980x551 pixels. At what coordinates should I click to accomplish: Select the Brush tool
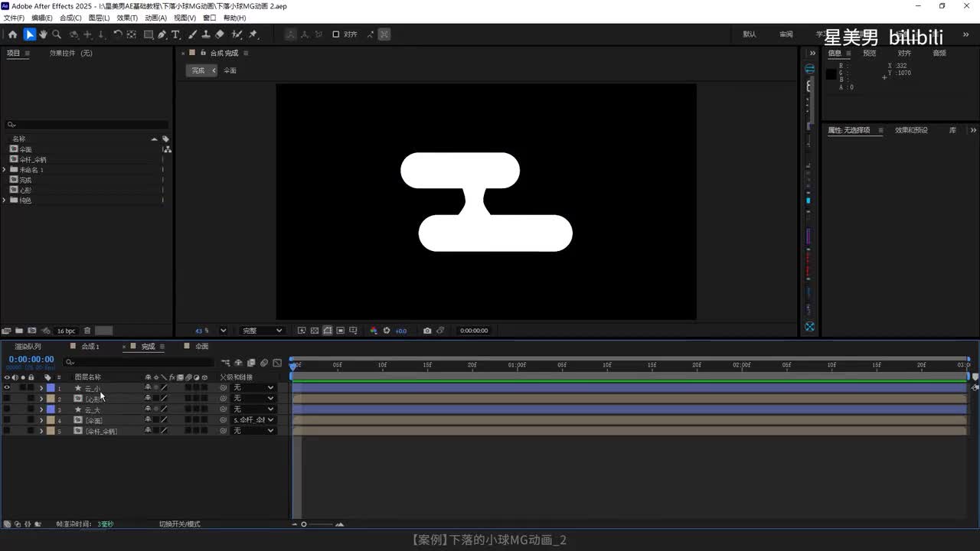coord(192,34)
